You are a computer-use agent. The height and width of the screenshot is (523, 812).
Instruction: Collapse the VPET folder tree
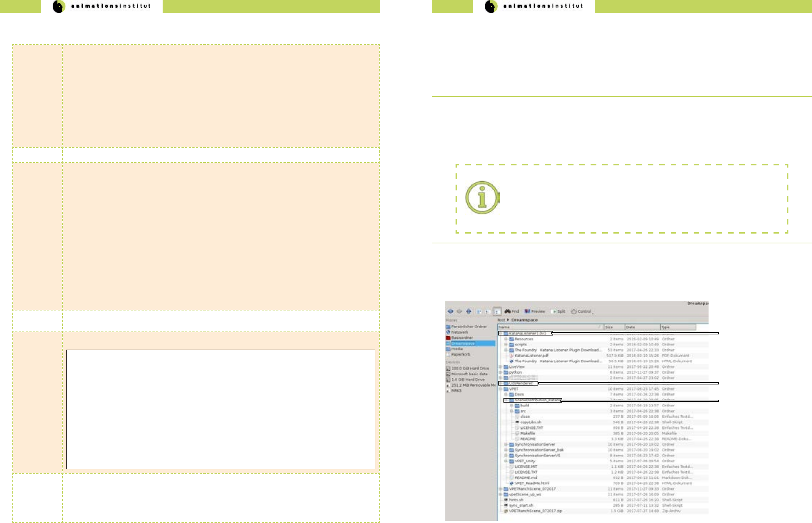[x=501, y=389]
